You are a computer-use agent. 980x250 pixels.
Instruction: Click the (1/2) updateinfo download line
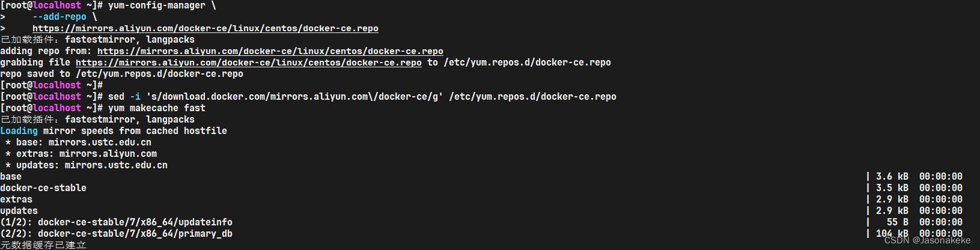coord(117,222)
